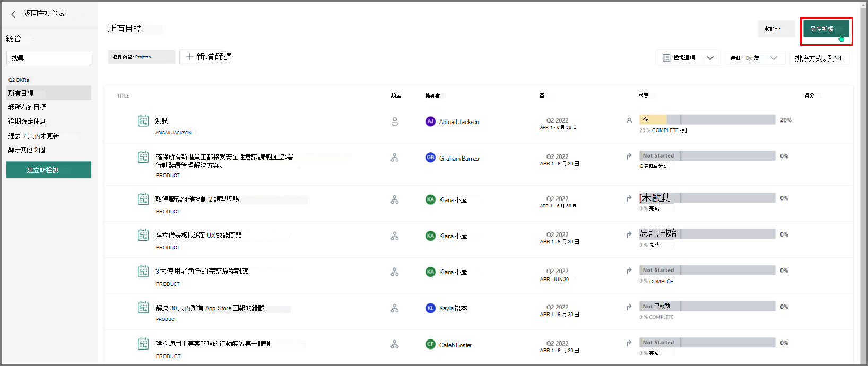Screen dimensions: 868x366
Task: Click the 另存新檔 button
Action: [826, 29]
